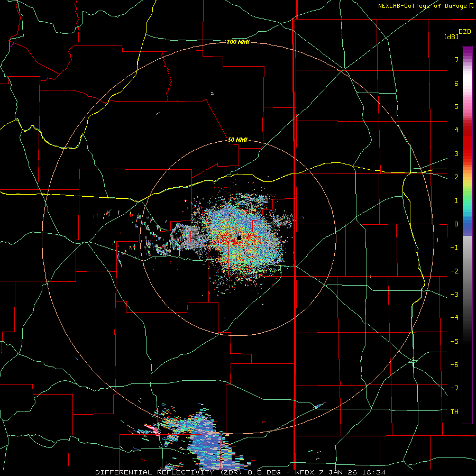Click the black radar site dot
The image size is (476, 476).
pyautogui.click(x=239, y=238)
